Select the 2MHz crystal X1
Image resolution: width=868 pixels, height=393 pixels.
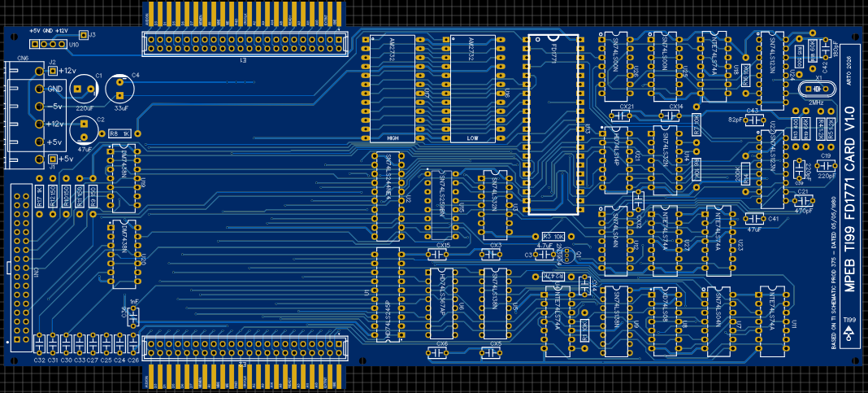coord(815,90)
